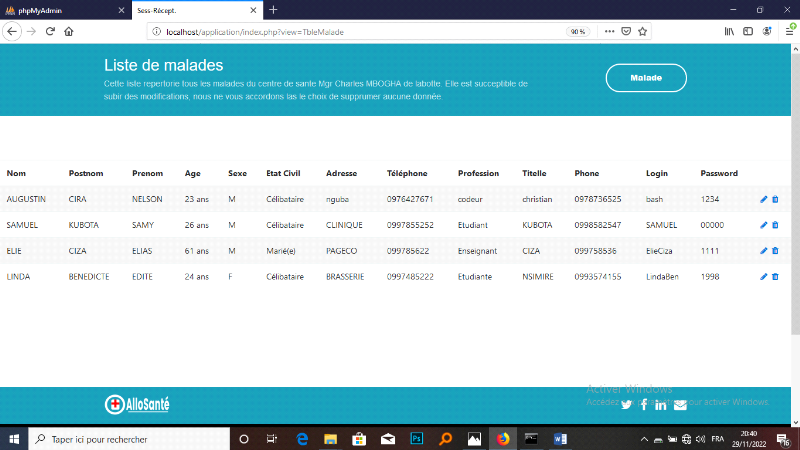The width and height of the screenshot is (800, 450).
Task: Click the Windows search box
Action: pyautogui.click(x=129, y=439)
